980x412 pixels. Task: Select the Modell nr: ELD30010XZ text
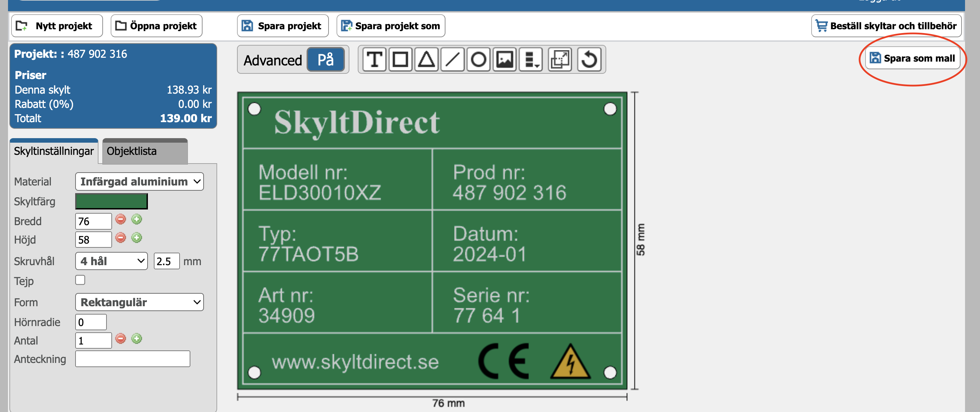[319, 182]
